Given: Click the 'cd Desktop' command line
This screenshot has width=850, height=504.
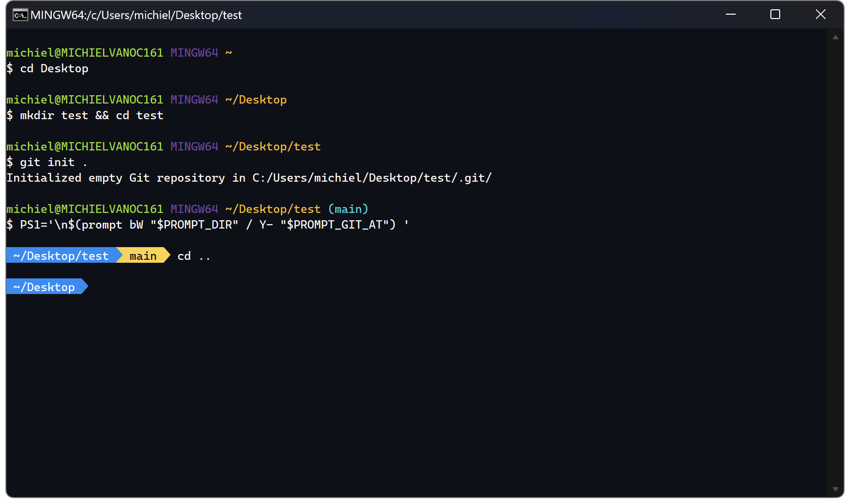Looking at the screenshot, I should pyautogui.click(x=47, y=68).
